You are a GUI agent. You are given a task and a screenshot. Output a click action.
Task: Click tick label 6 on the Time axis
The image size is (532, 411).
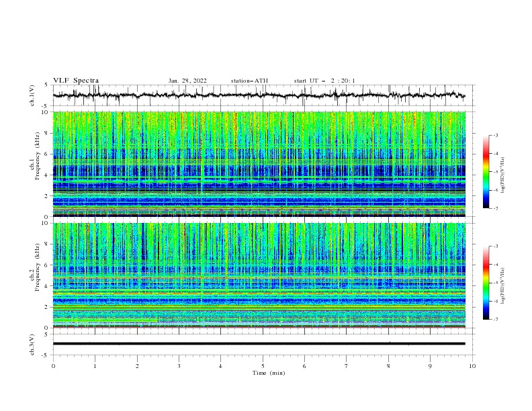point(304,366)
